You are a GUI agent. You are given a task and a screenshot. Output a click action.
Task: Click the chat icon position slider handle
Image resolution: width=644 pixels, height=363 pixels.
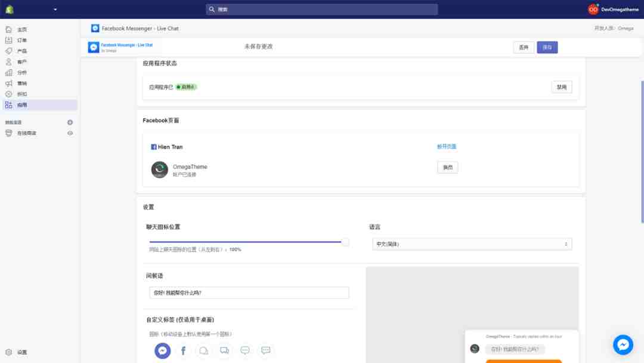click(345, 242)
